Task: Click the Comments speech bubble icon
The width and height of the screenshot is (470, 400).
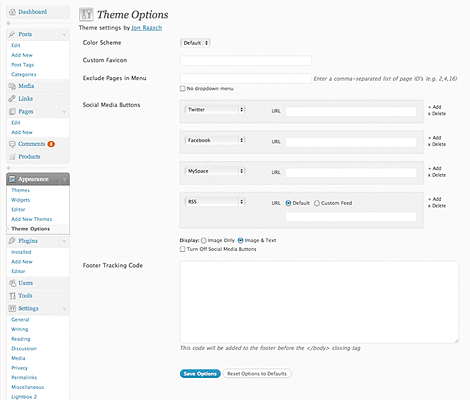Action: (12, 144)
